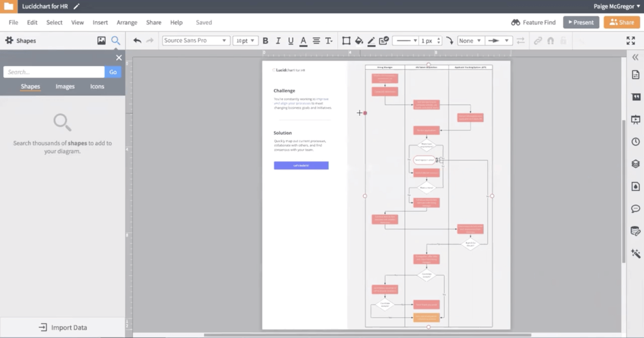Open the Shapes panel search
The image size is (644, 338).
coord(115,40)
